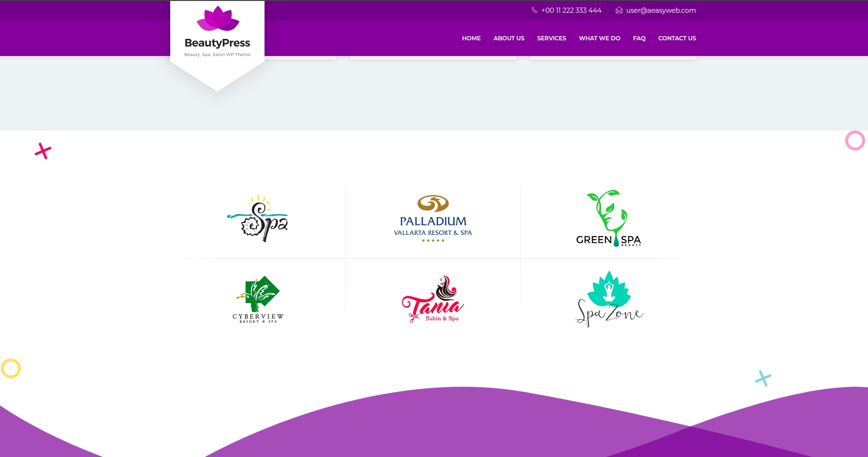Go to the Services page

[x=551, y=38]
